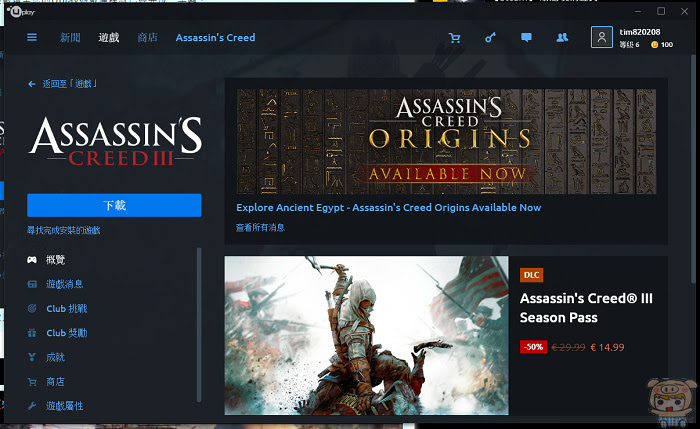Image resolution: width=700 pixels, height=429 pixels.
Task: Click the € 14.99 sale price
Action: (607, 347)
